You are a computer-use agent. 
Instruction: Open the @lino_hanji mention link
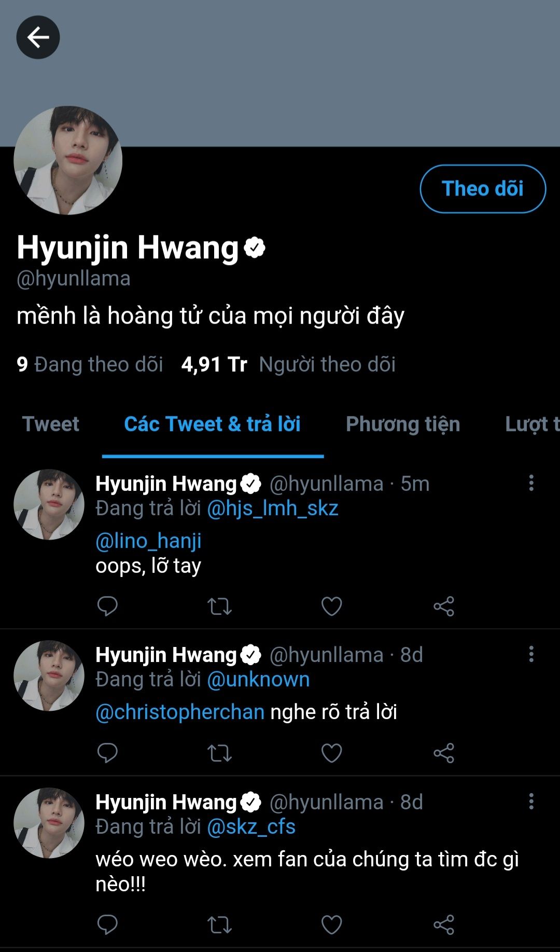[x=148, y=541]
